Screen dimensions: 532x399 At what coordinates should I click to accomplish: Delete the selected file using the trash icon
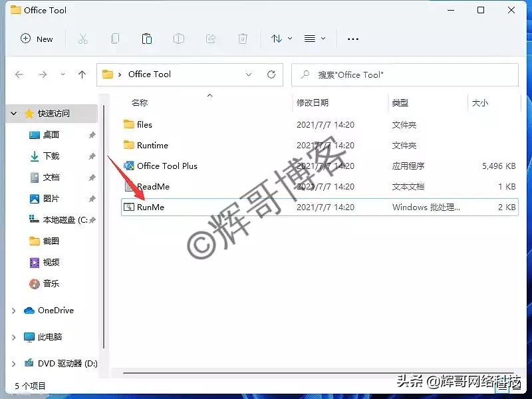(243, 39)
